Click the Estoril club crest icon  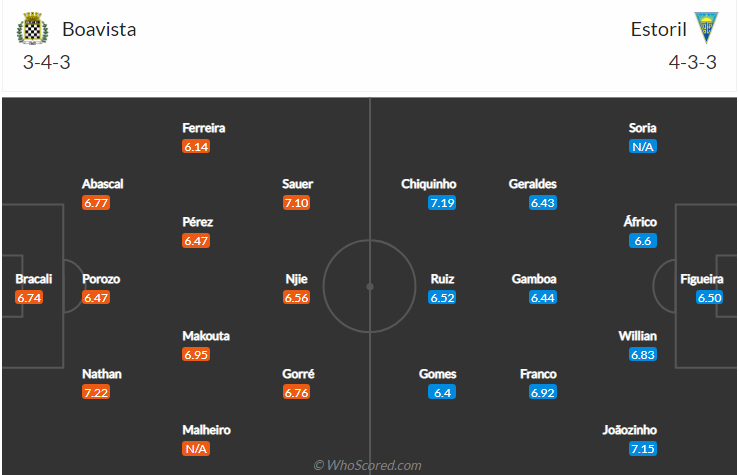[707, 29]
